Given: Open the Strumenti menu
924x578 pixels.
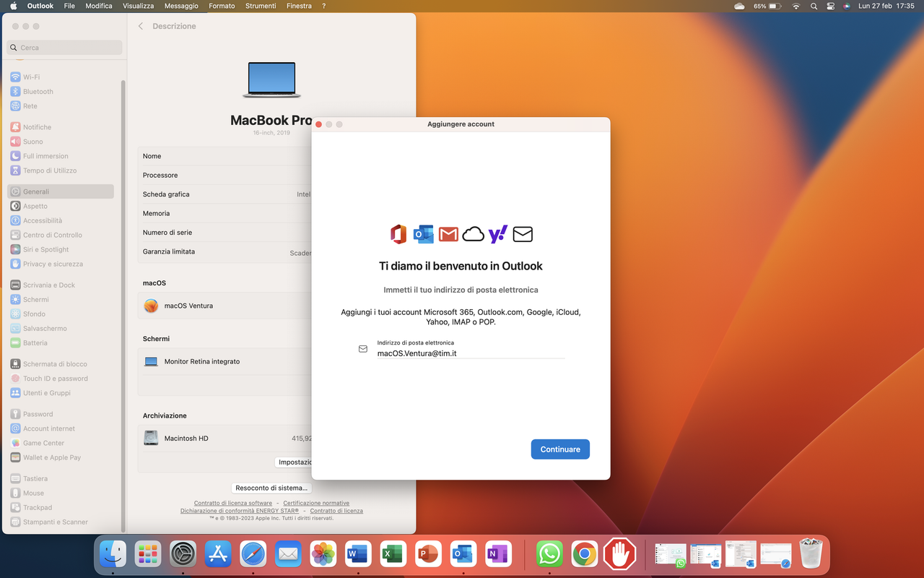Looking at the screenshot, I should click(261, 6).
